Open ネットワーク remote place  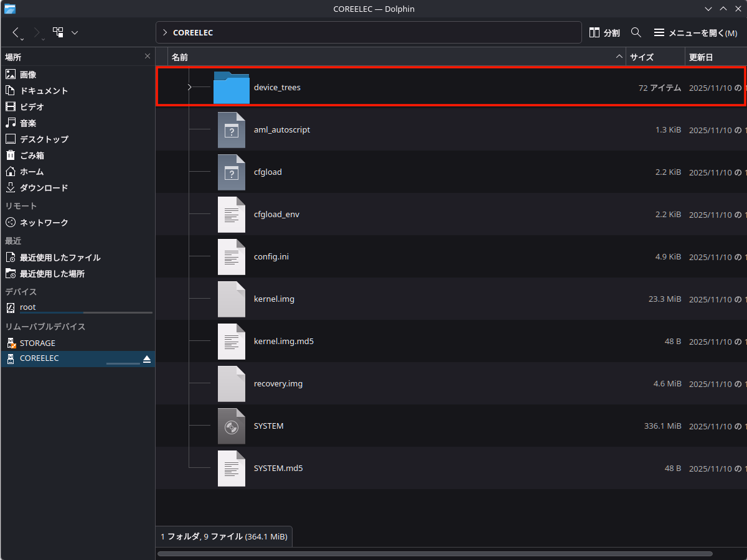78,222
